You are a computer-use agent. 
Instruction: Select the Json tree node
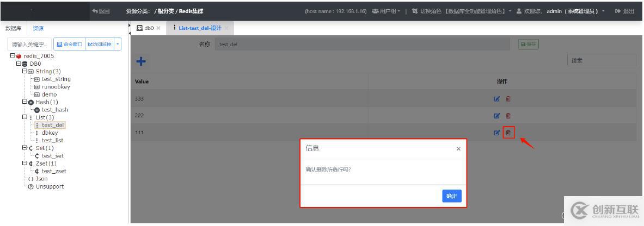pos(42,179)
